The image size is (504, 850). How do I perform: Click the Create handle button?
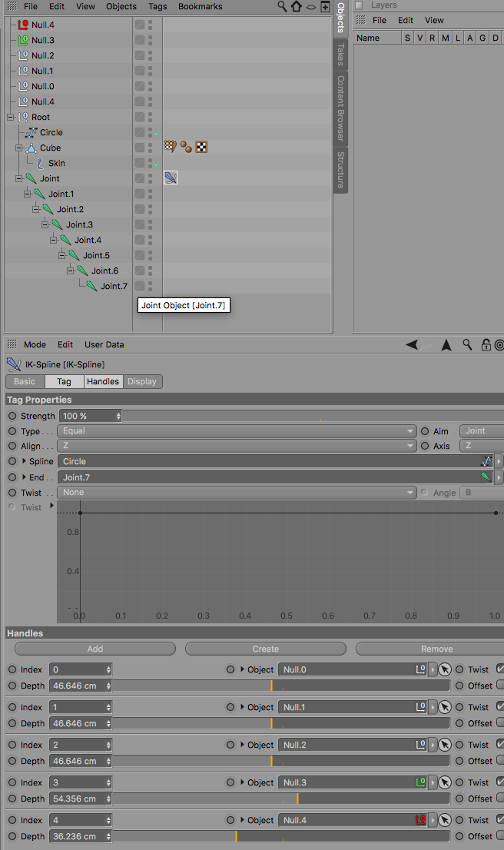pos(266,649)
